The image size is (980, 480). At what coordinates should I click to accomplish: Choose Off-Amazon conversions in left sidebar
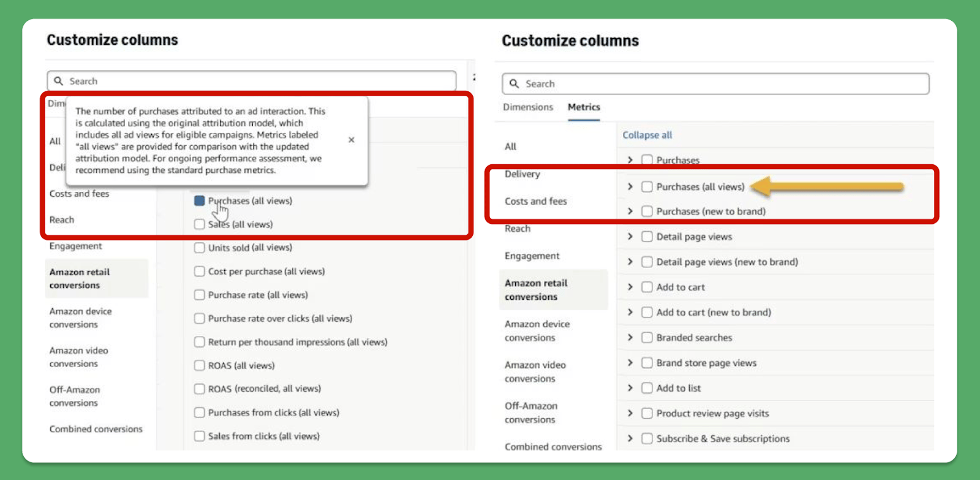point(75,396)
